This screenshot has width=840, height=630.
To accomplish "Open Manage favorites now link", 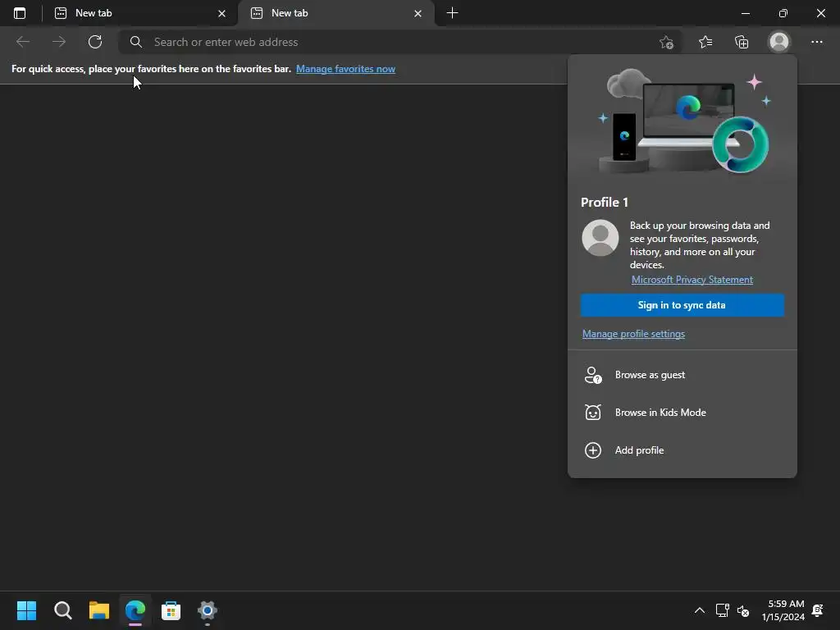I will [x=345, y=69].
